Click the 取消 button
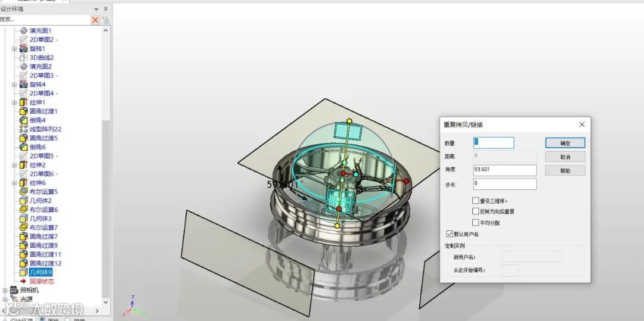Screen dimensions: 644x321 pos(565,157)
